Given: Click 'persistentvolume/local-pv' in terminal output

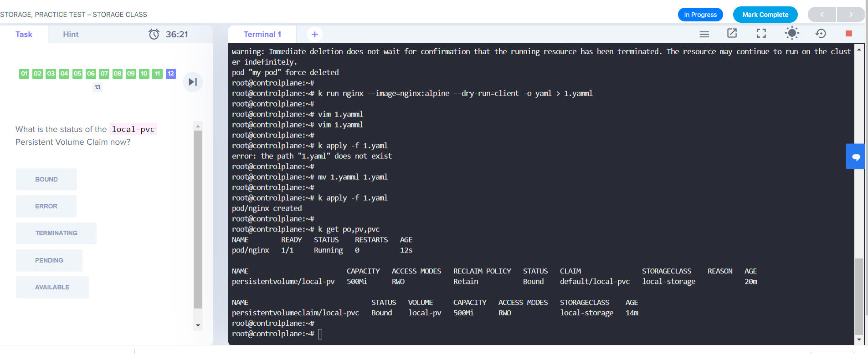Looking at the screenshot, I should click(283, 282).
